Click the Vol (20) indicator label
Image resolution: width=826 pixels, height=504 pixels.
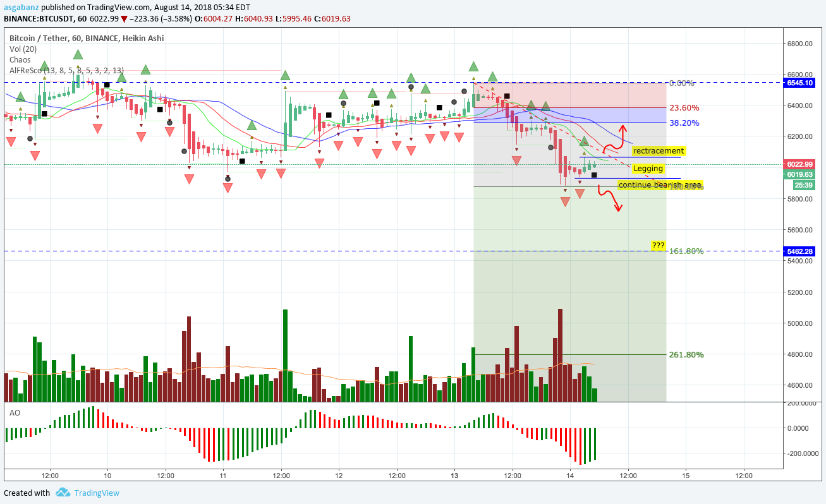[x=23, y=49]
